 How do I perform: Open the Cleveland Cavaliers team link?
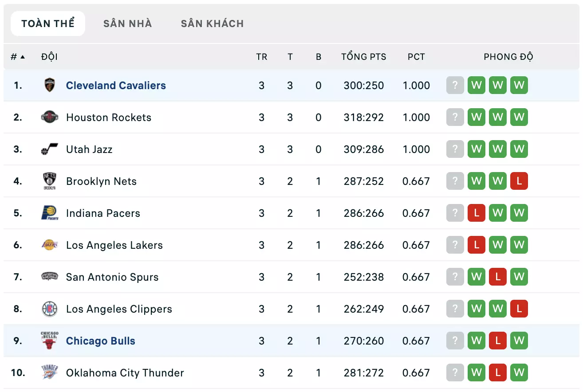[x=116, y=85]
